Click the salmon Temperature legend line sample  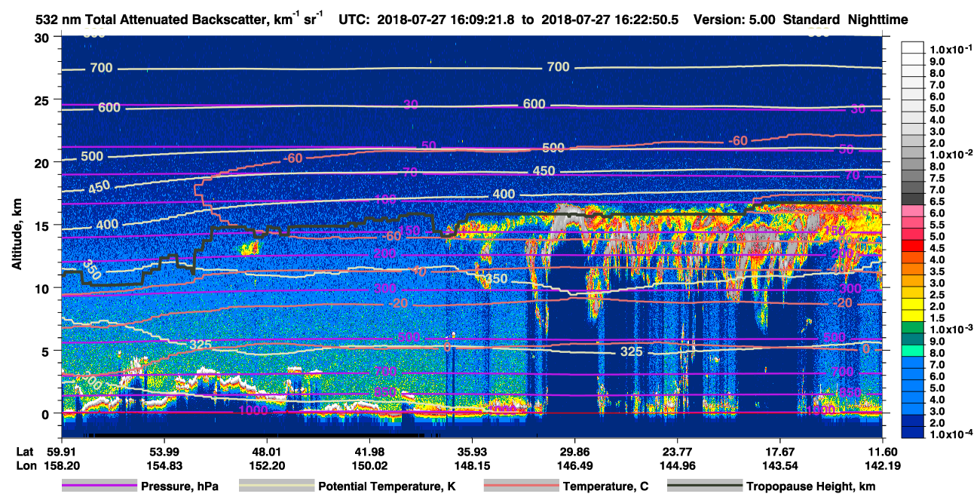click(x=521, y=486)
